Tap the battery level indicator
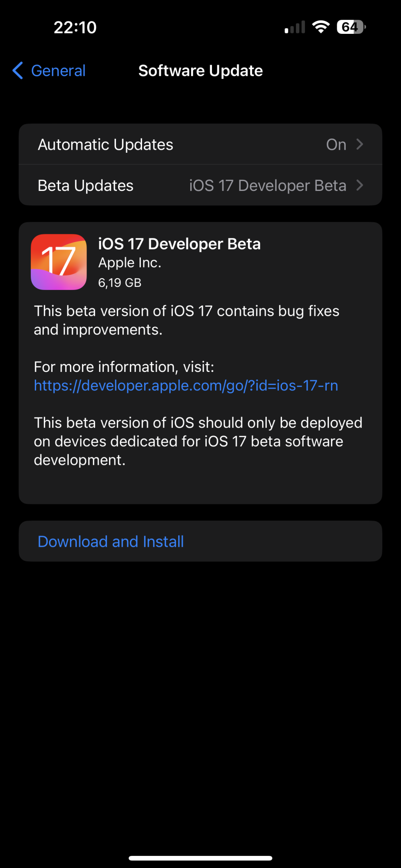The width and height of the screenshot is (401, 868). point(351,27)
